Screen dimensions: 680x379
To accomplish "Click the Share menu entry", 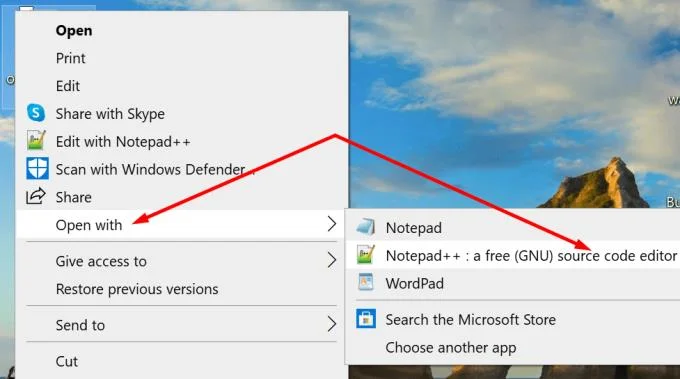I will point(73,197).
